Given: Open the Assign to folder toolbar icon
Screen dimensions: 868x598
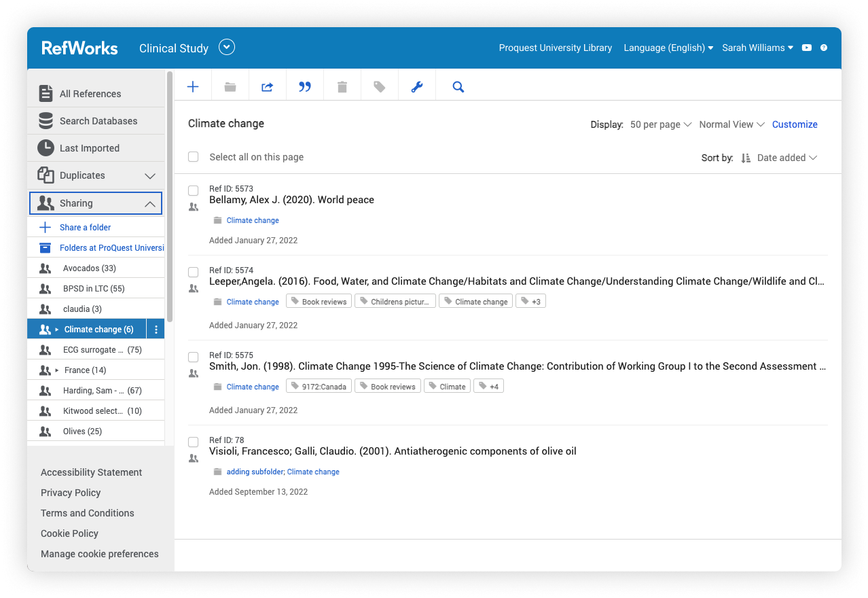Looking at the screenshot, I should tap(230, 87).
